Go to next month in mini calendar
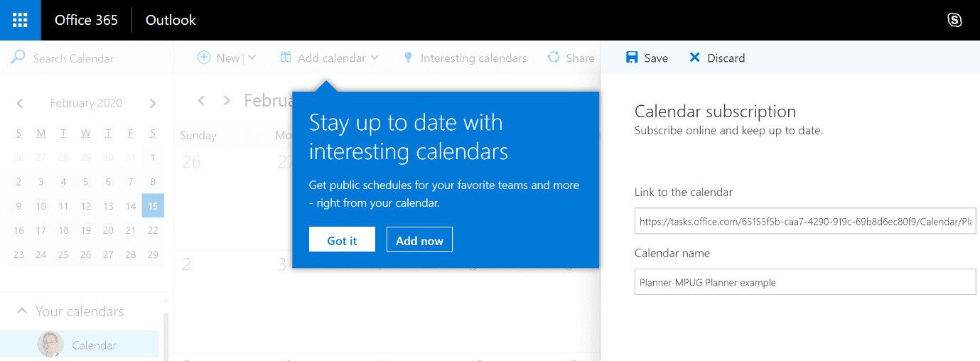The height and width of the screenshot is (361, 980). pos(153,103)
